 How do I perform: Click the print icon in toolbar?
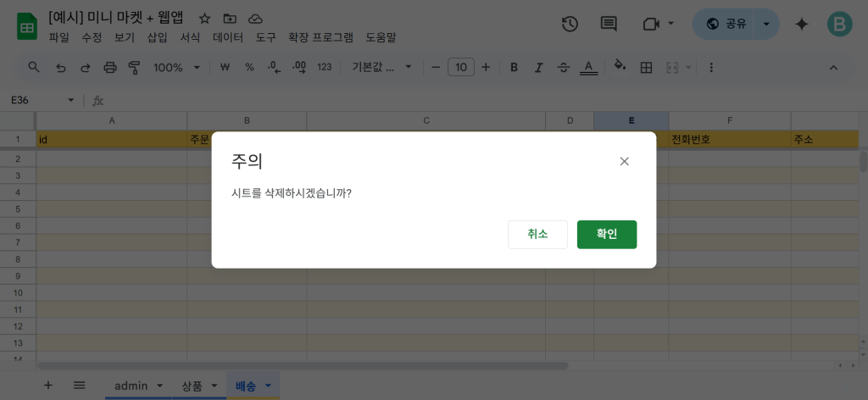(109, 67)
